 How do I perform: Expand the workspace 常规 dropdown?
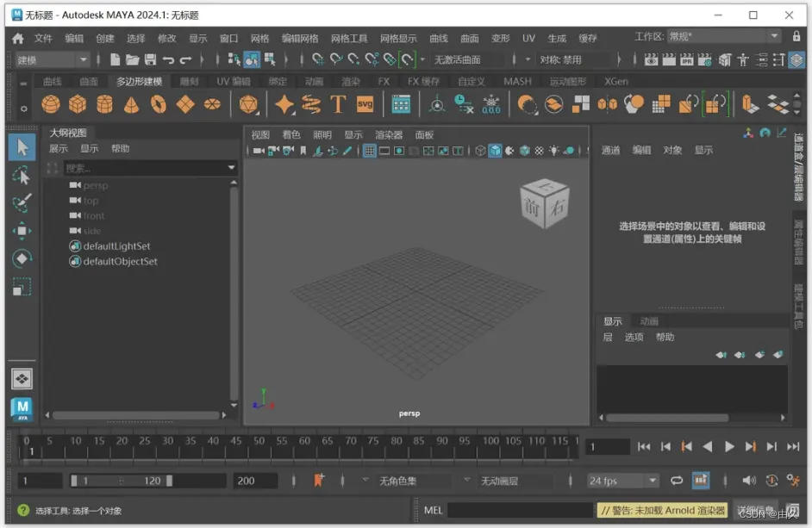click(724, 37)
